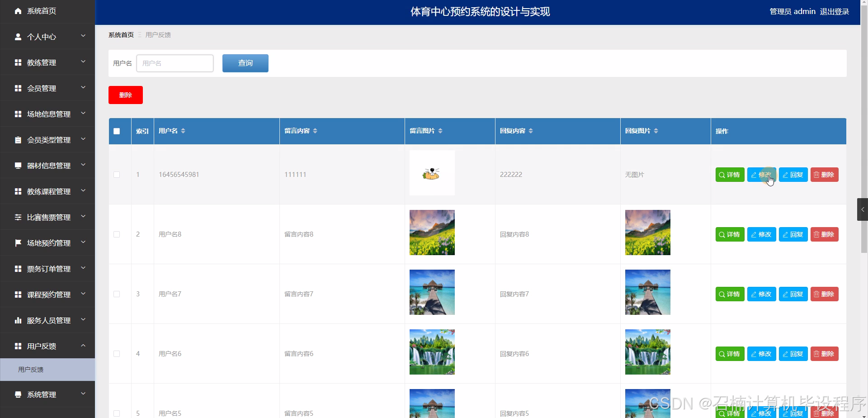The width and height of the screenshot is (868, 418).
Task: Expand 比赛售票管理 via its chevron
Action: 83,216
